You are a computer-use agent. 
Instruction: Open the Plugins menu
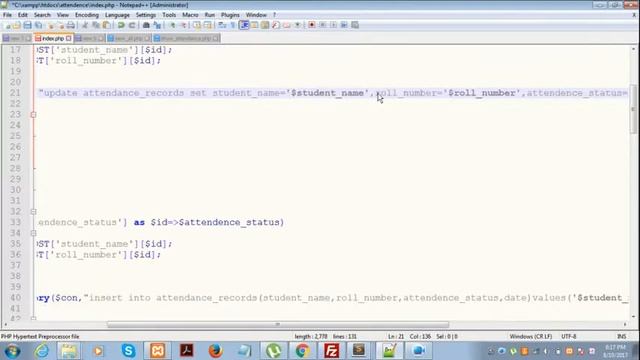click(230, 15)
